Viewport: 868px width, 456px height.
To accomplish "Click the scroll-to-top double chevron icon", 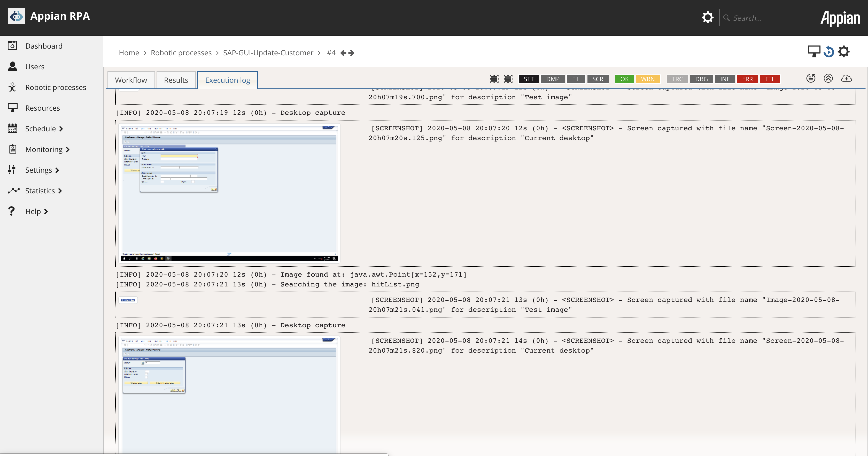I will pyautogui.click(x=828, y=79).
